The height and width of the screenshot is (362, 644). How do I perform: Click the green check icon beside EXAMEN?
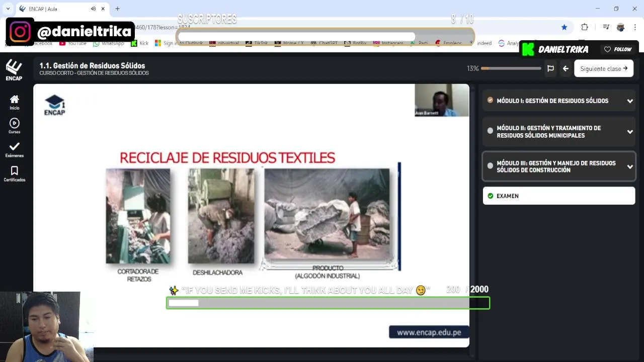click(491, 196)
